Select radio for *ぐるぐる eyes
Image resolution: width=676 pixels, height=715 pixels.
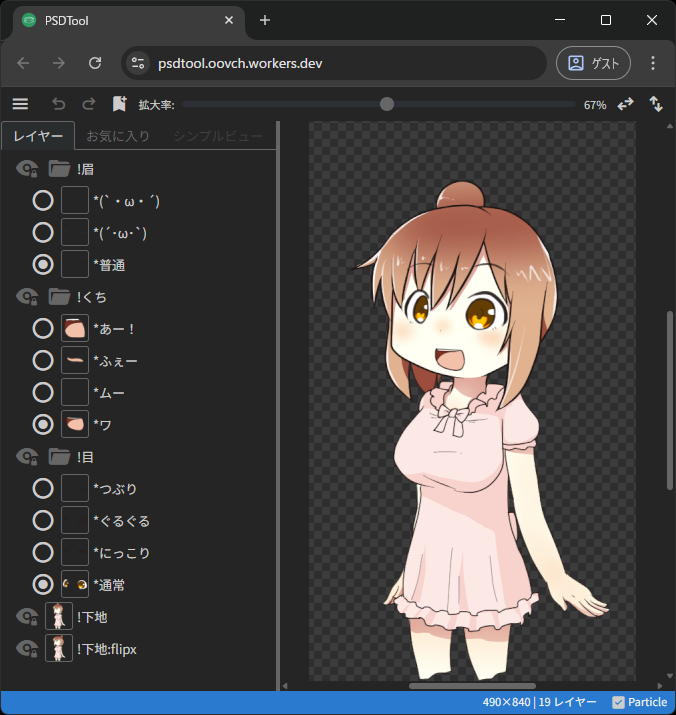click(x=43, y=520)
